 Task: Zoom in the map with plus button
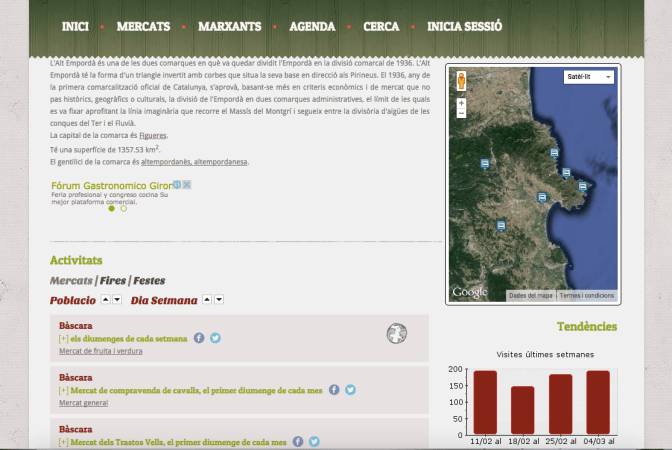tap(461, 103)
